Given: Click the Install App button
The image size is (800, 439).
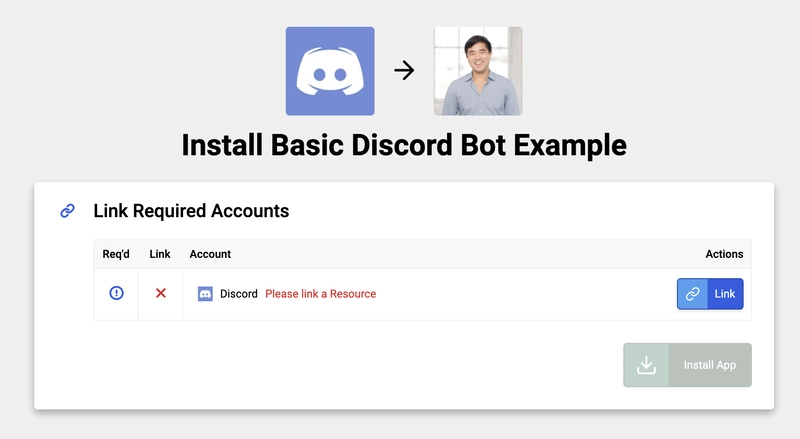Looking at the screenshot, I should (687, 365).
